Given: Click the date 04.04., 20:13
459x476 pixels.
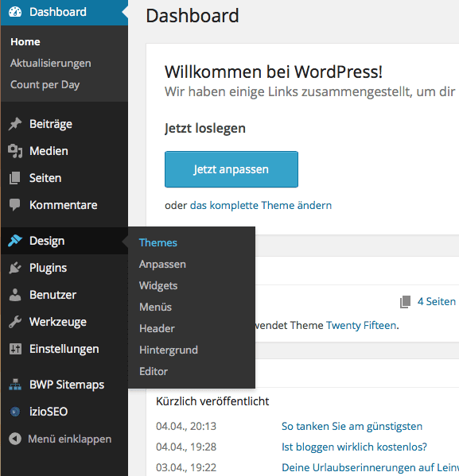Looking at the screenshot, I should 186,426.
